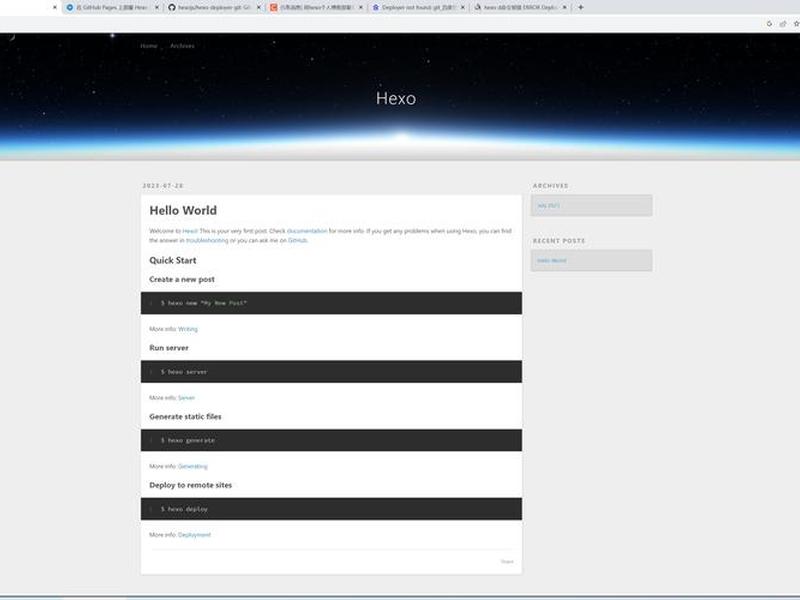Click the Share link at the post bottom

507,562
